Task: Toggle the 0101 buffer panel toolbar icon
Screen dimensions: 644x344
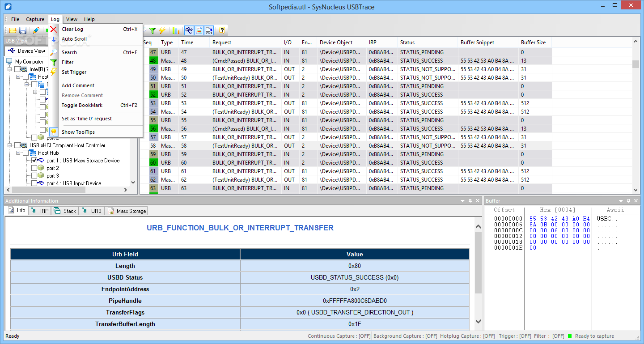Action: point(209,30)
